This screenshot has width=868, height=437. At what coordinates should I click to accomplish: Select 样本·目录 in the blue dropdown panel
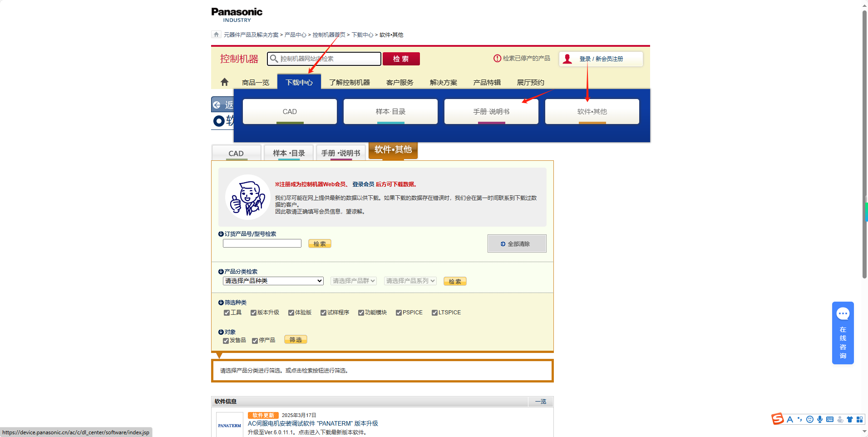point(390,111)
